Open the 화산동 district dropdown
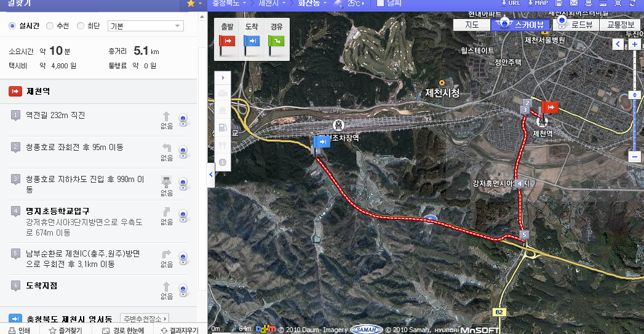The width and height of the screenshot is (644, 334). point(312,3)
